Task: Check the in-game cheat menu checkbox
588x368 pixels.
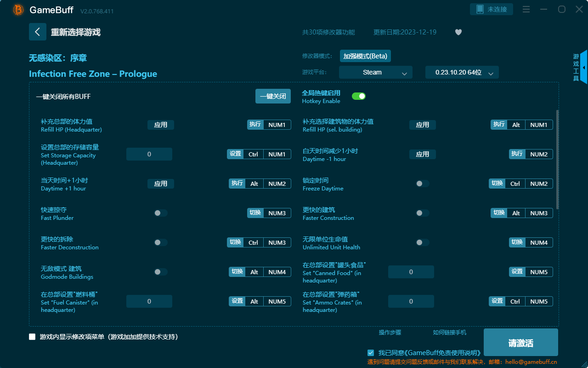Action: (32, 337)
